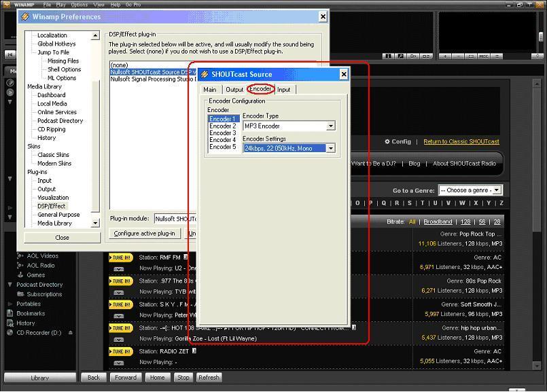Select (none) in DSP plug-in list

120,65
